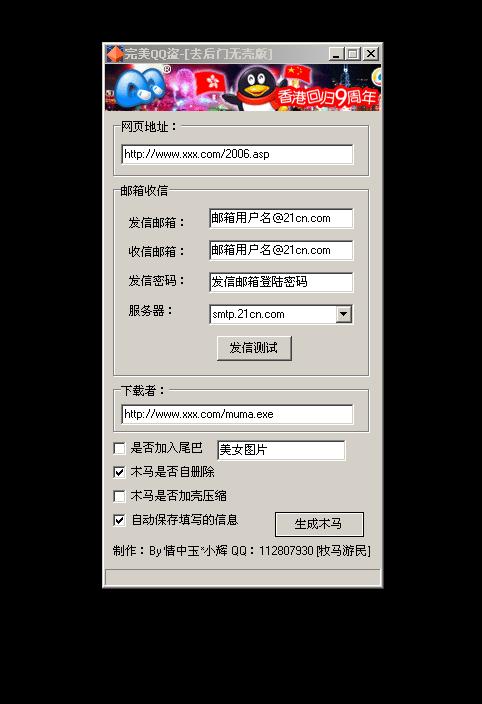Enable the 是否加入尾巴 checkbox

(x=119, y=449)
